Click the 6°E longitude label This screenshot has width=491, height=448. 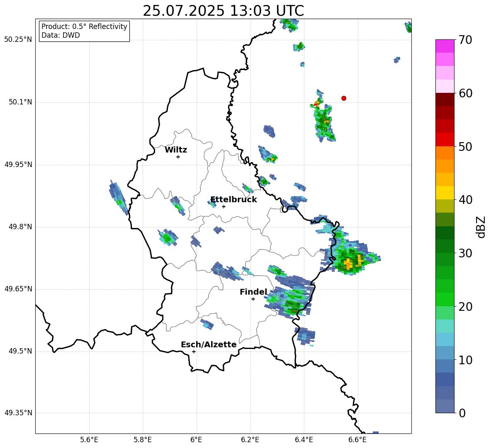[x=196, y=440]
